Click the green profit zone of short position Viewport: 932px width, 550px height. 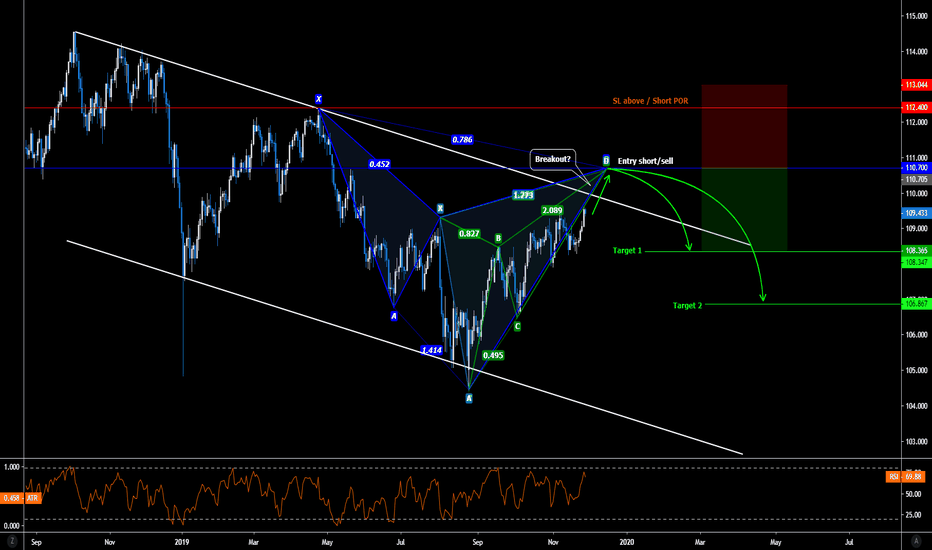point(744,209)
